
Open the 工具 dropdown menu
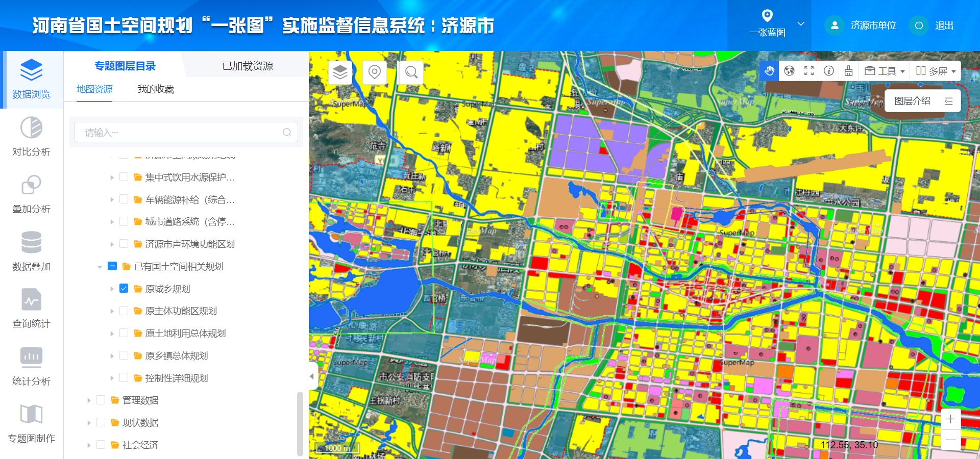tap(885, 71)
